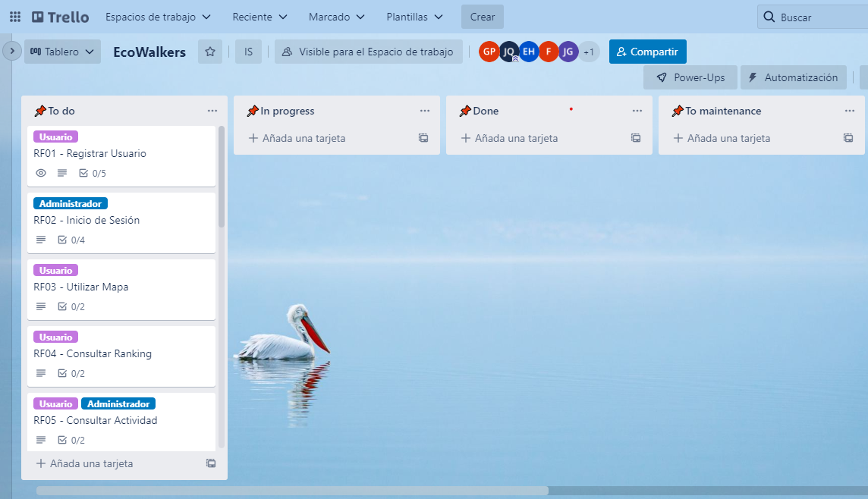
Task: Open the Tablero view switcher dropdown
Action: [62, 52]
